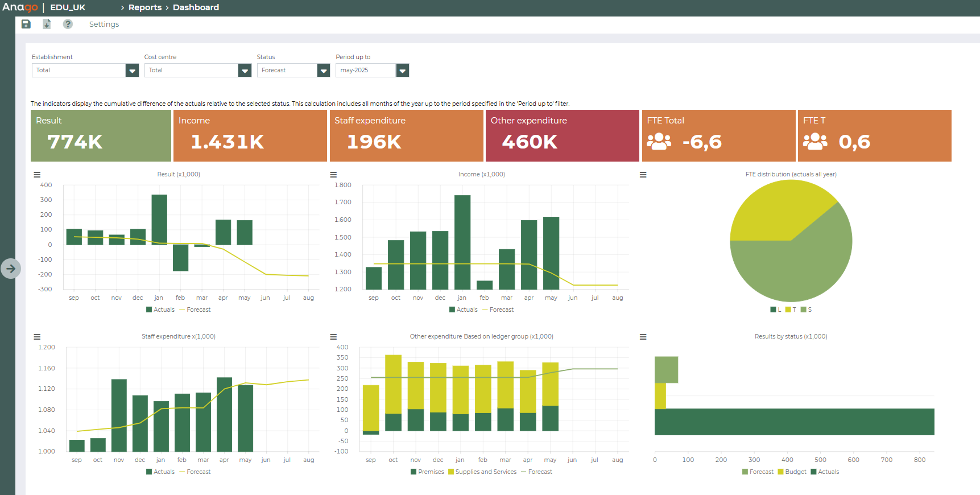Click the download export icon
This screenshot has width=980, height=495.
[47, 24]
